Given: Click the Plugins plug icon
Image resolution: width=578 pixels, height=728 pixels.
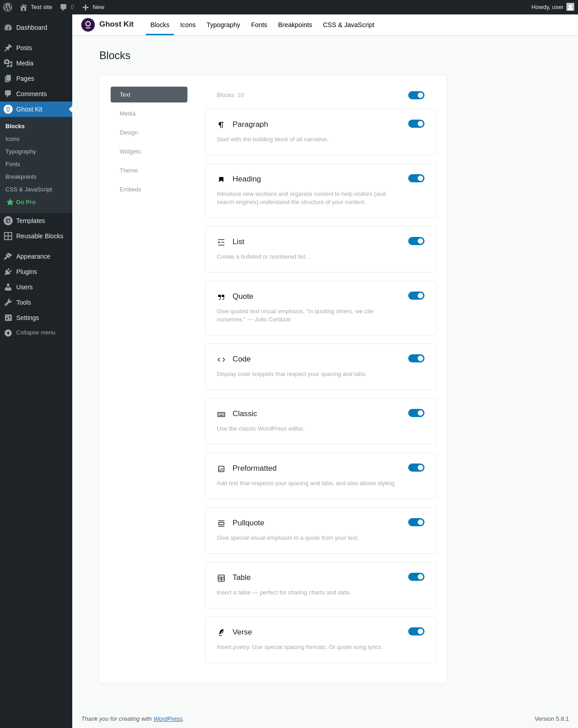Looking at the screenshot, I should (x=8, y=272).
